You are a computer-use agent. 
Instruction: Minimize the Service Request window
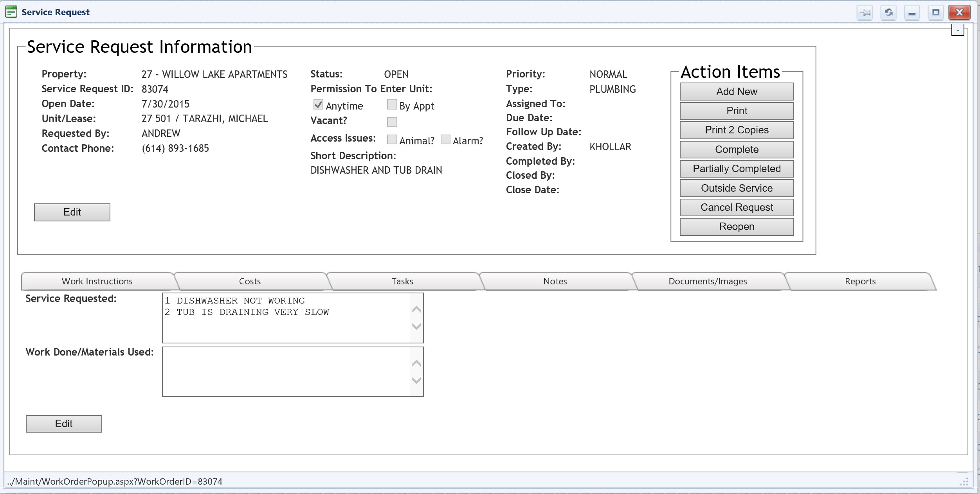pos(912,13)
